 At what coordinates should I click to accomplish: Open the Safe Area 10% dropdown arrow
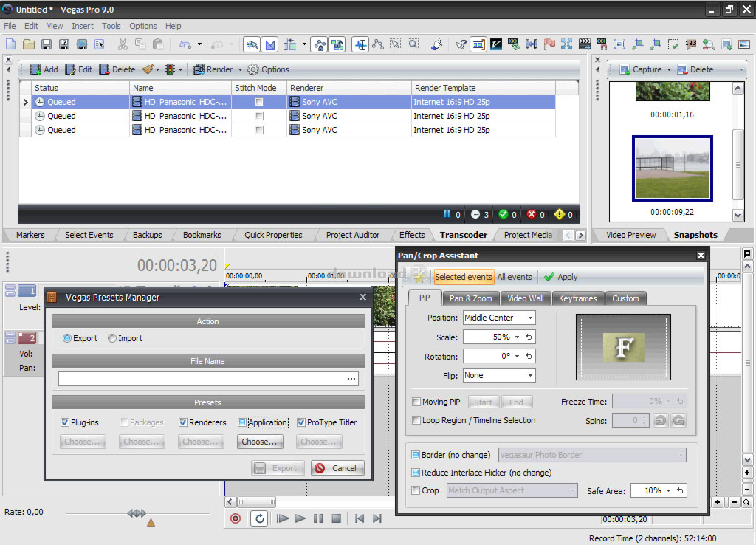pos(668,490)
